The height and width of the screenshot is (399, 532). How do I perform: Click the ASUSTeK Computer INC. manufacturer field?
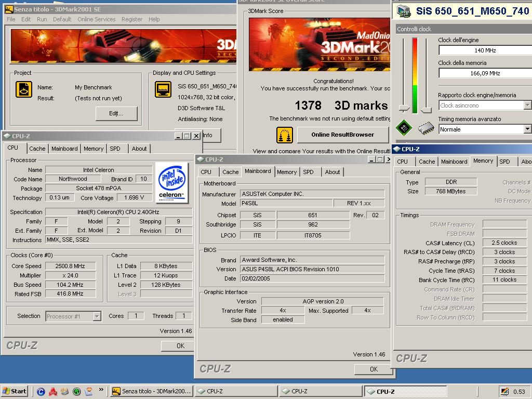pos(312,194)
